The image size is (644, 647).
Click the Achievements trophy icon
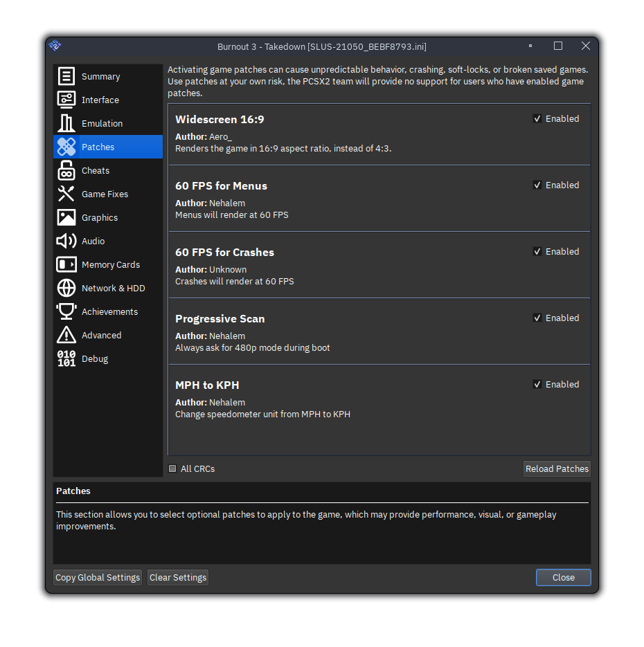click(x=66, y=312)
